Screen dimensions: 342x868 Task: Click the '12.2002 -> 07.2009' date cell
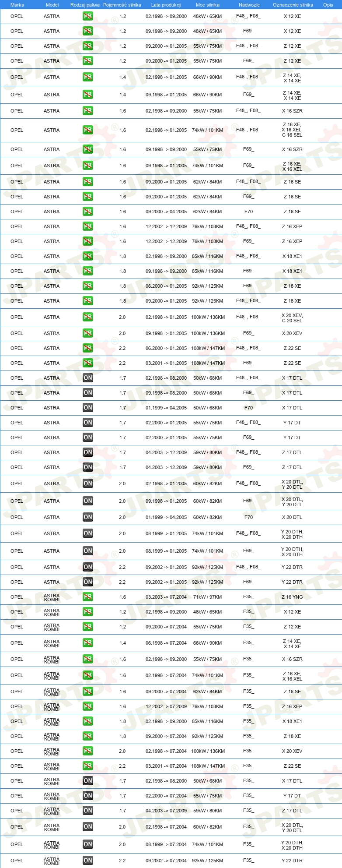point(166,706)
